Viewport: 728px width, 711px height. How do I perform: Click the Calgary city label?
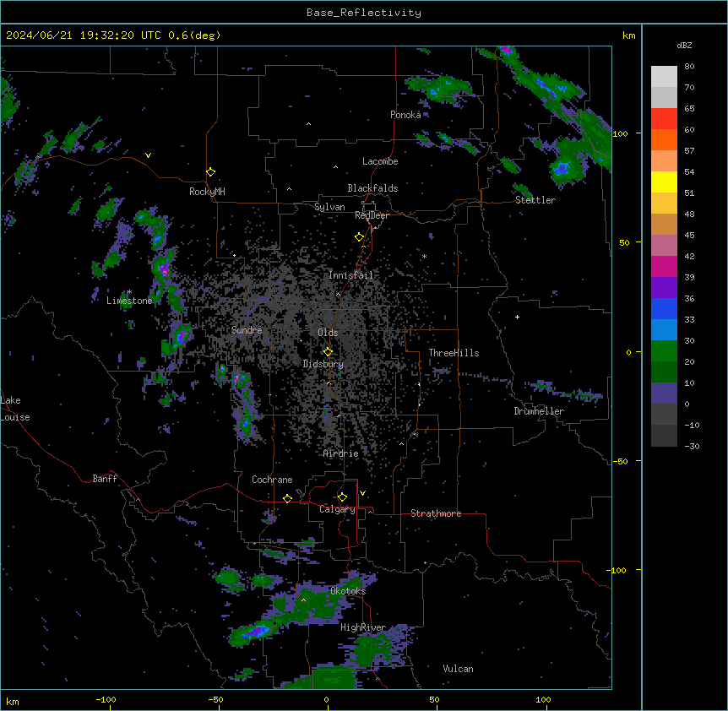point(337,509)
